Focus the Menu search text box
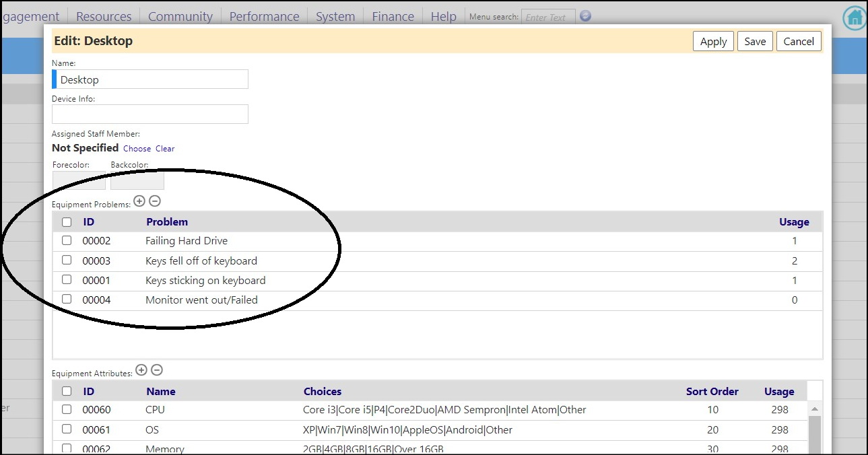 tap(548, 17)
